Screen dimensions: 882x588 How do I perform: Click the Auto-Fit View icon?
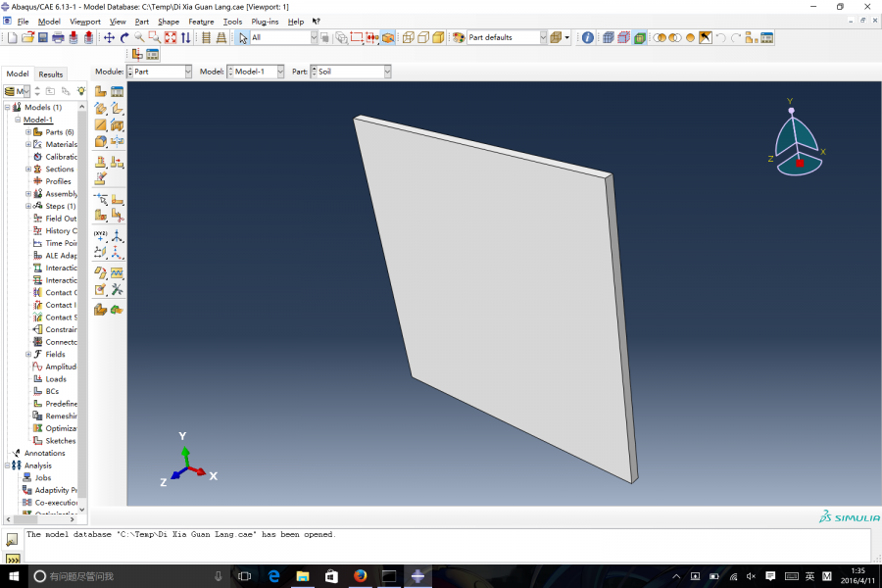tap(170, 37)
